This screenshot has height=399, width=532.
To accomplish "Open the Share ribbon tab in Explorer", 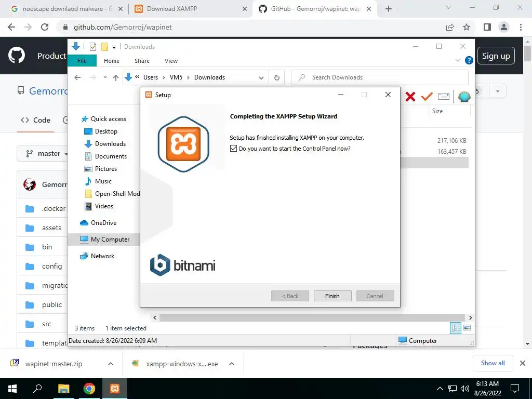I will (142, 61).
